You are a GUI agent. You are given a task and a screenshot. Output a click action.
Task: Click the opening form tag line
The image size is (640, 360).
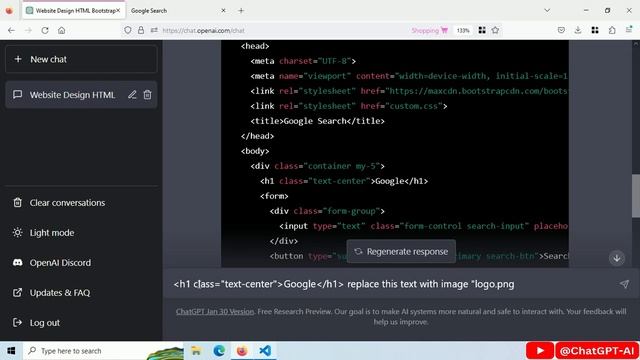[x=274, y=196]
